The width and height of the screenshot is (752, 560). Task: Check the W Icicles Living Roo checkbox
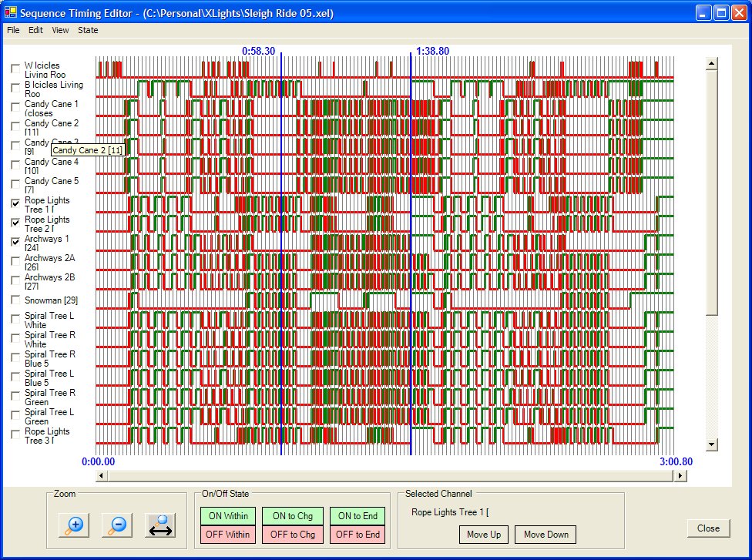[x=15, y=69]
